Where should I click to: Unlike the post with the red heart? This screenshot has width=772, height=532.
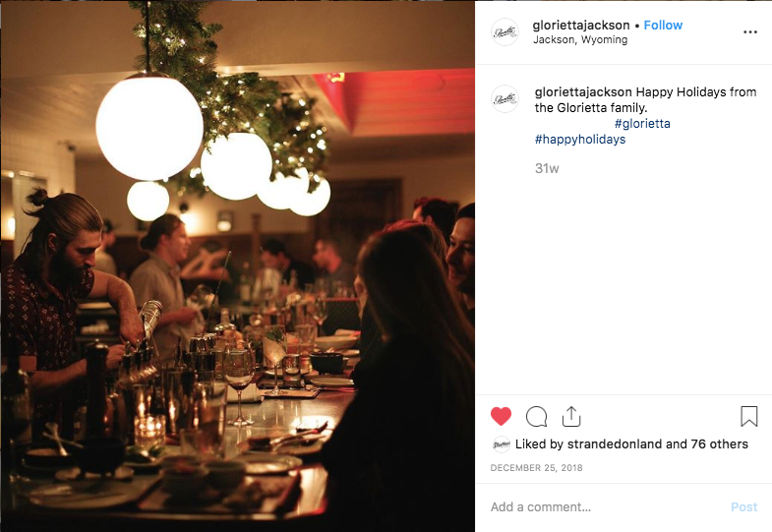501,416
